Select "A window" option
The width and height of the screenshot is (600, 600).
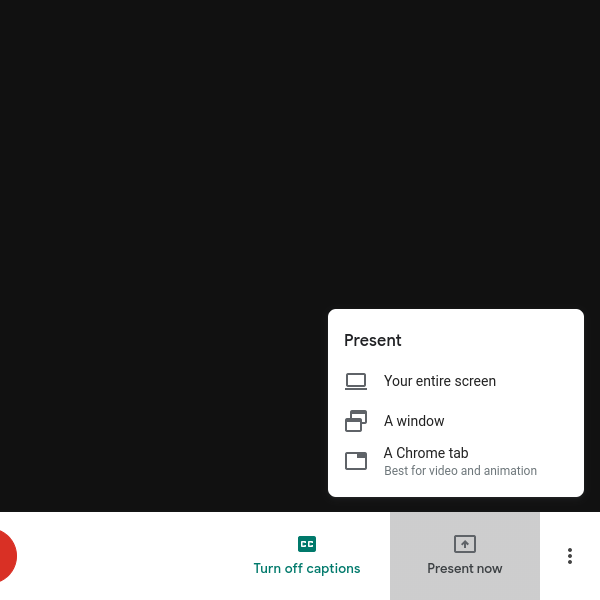pyautogui.click(x=456, y=421)
